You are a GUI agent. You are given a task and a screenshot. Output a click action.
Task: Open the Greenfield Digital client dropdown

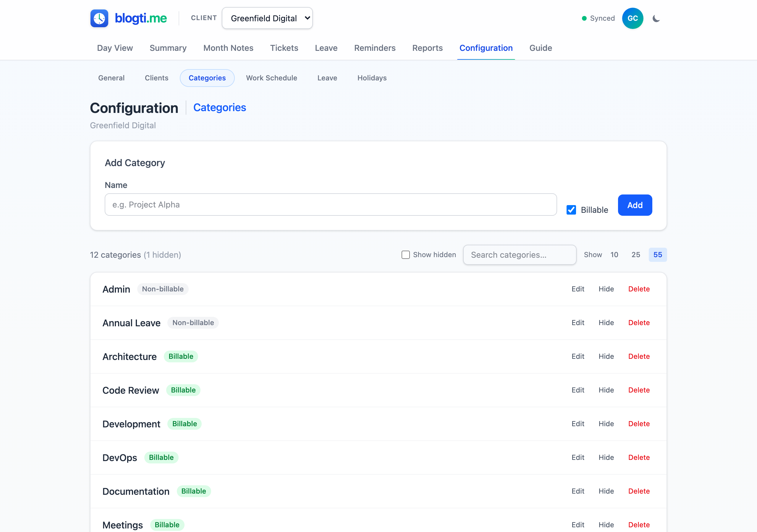click(x=267, y=18)
